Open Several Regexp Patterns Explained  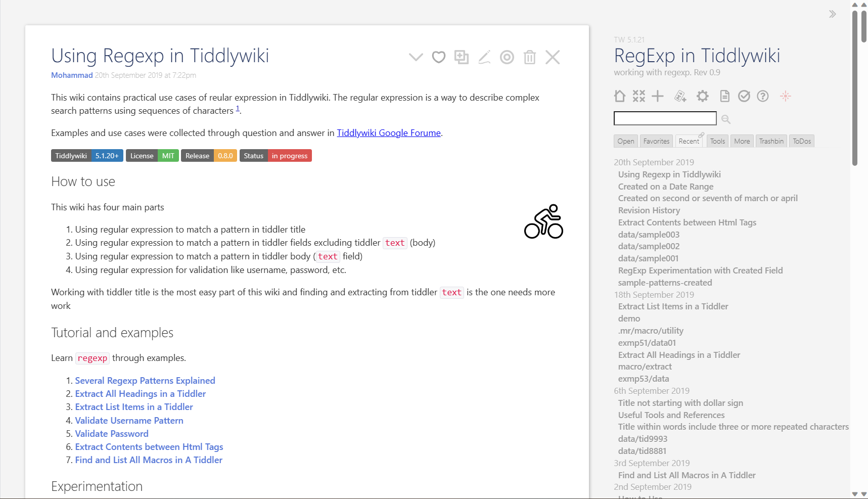pos(145,381)
